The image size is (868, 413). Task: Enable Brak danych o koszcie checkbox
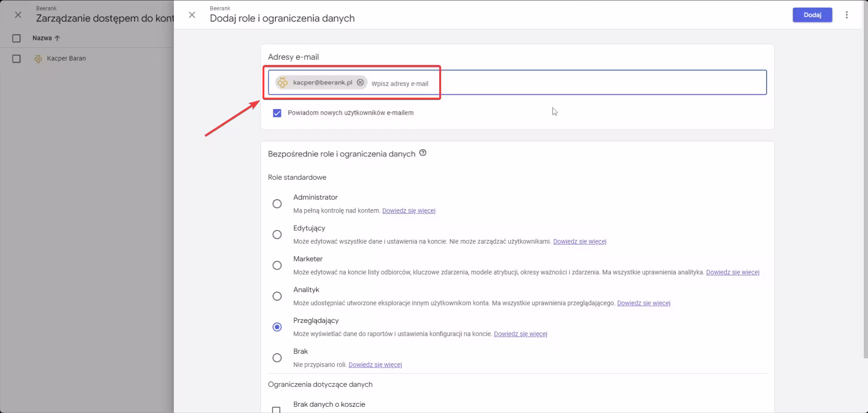click(276, 409)
